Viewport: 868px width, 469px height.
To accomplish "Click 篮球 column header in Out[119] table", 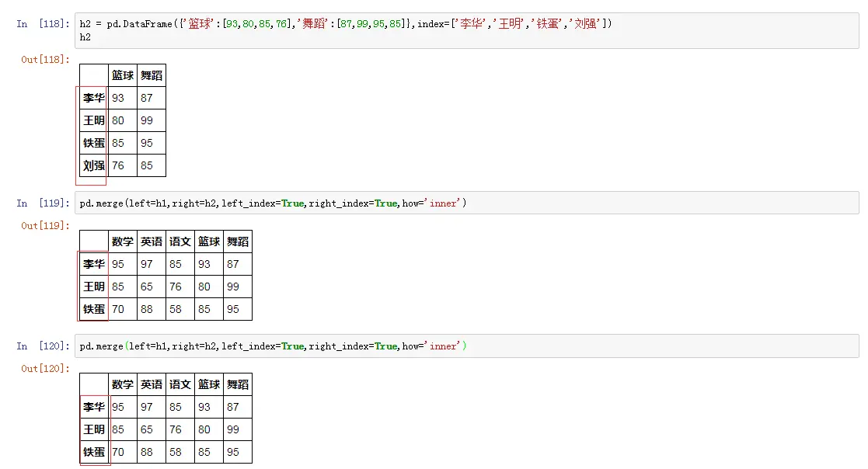I will click(209, 241).
